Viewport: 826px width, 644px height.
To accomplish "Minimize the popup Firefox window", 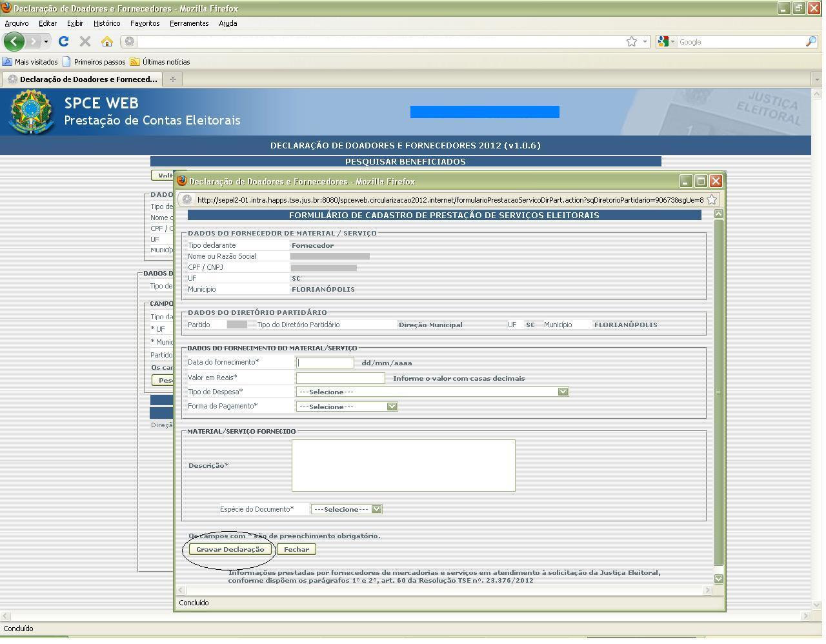I will tap(686, 181).
